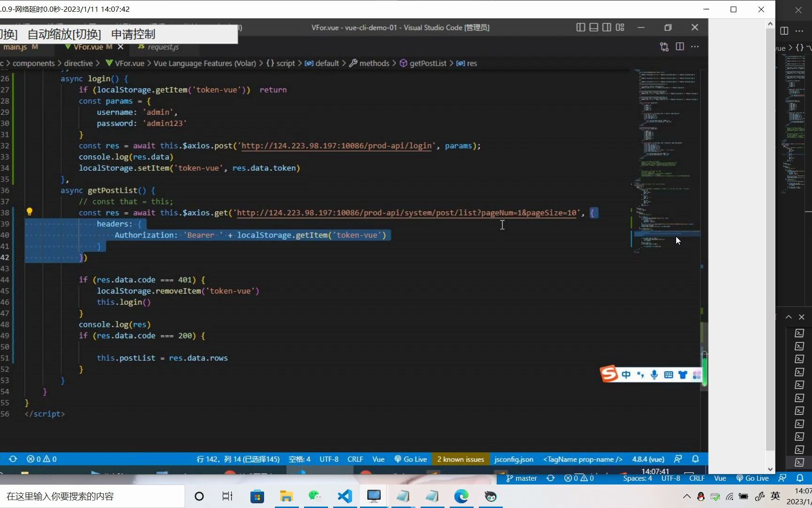Open Microsoft Edge from the taskbar
Viewport: 812px width, 508px height.
coord(461,496)
